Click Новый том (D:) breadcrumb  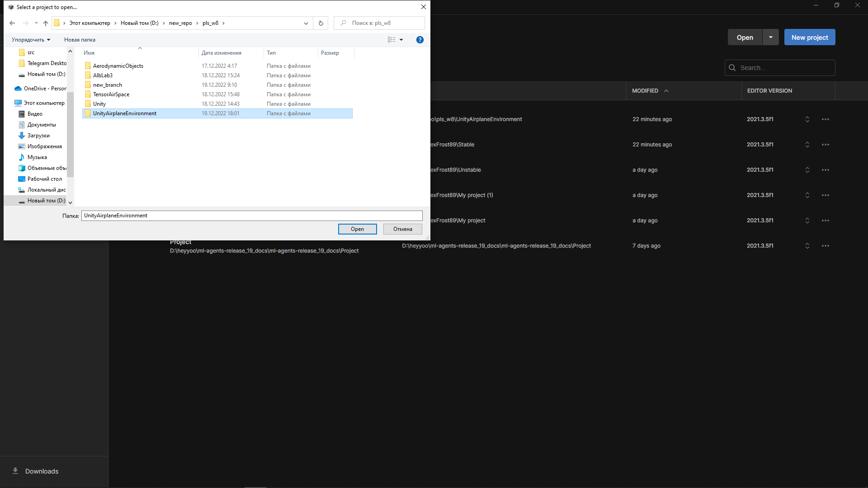[139, 23]
